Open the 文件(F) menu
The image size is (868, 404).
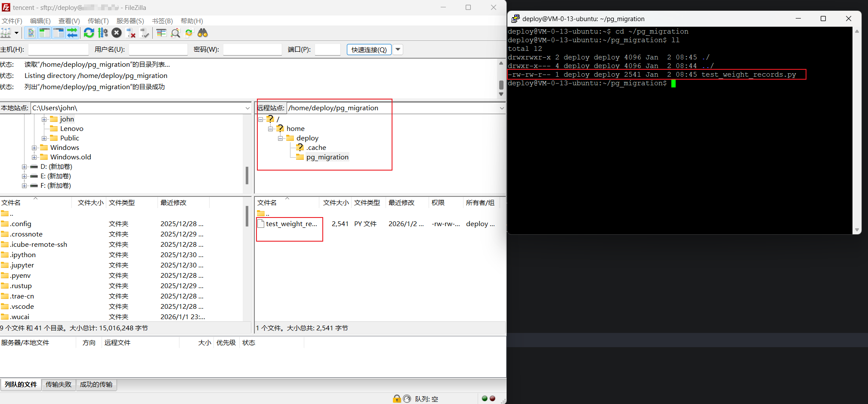pyautogui.click(x=12, y=21)
